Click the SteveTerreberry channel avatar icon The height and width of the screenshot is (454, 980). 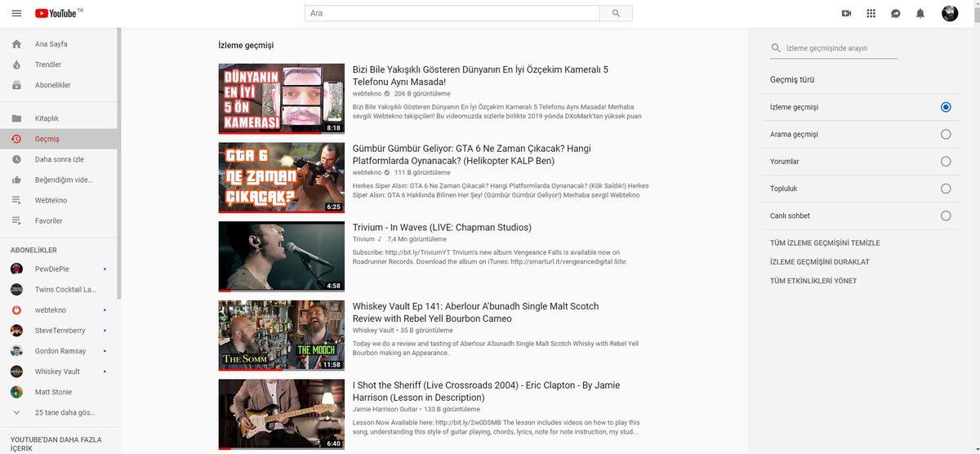coord(16,331)
